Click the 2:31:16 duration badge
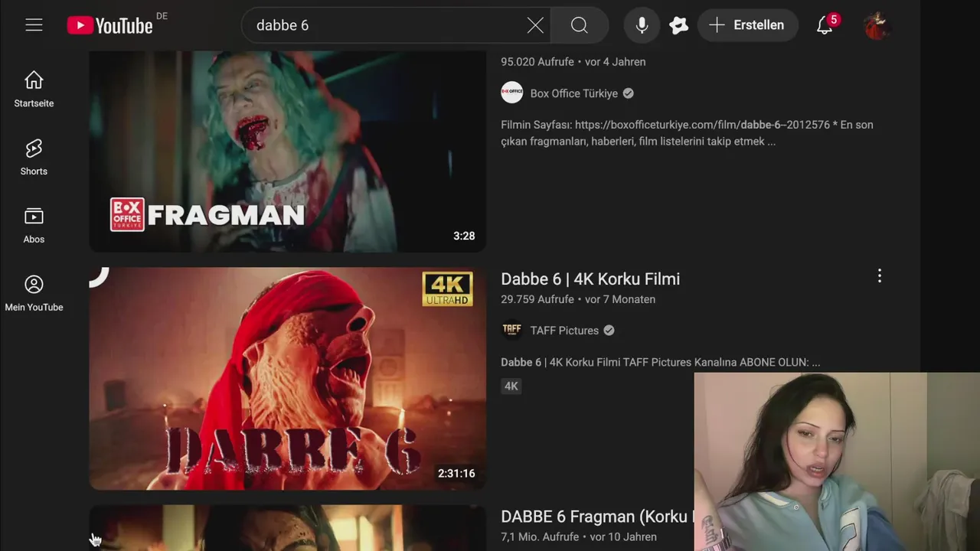 pyautogui.click(x=456, y=473)
